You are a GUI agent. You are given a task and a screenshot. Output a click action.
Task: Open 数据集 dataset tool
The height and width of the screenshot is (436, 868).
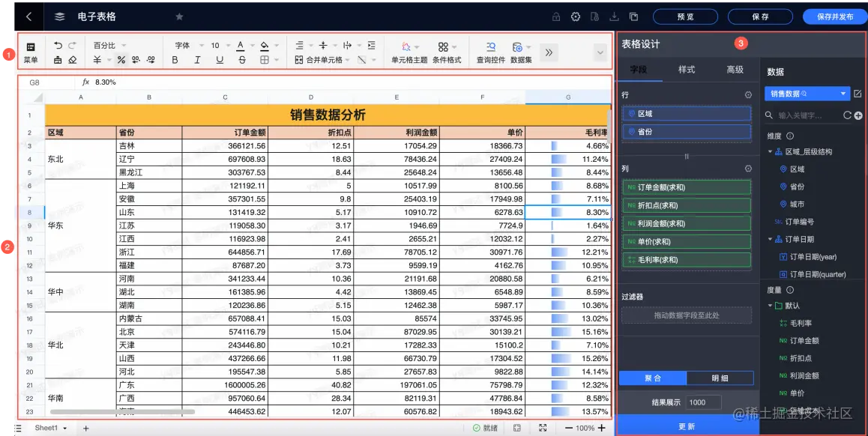pyautogui.click(x=521, y=52)
